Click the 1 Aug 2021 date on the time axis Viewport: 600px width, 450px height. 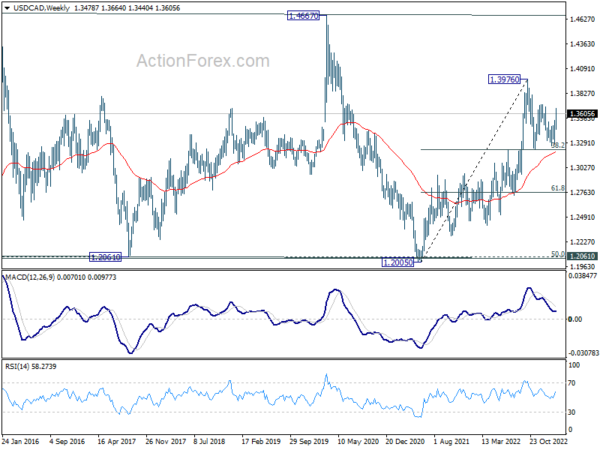pyautogui.click(x=452, y=441)
